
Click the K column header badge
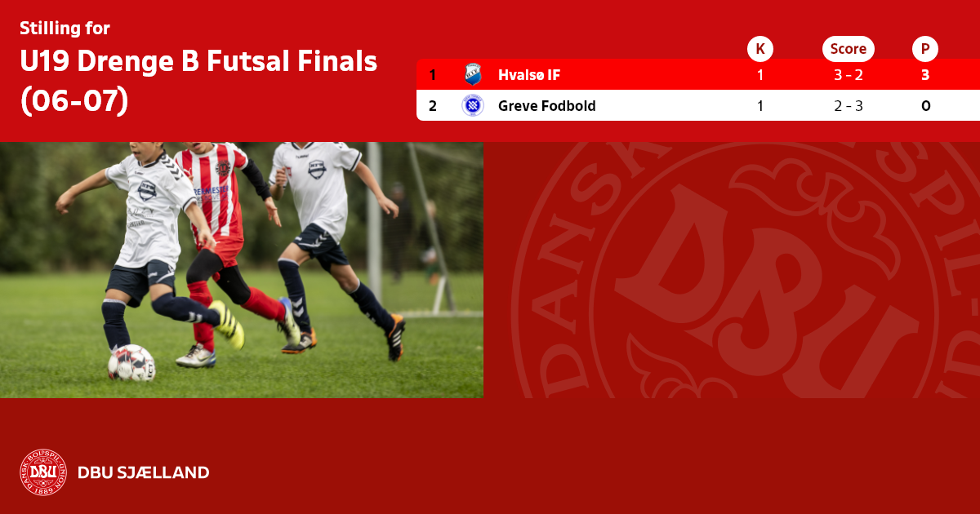760,49
